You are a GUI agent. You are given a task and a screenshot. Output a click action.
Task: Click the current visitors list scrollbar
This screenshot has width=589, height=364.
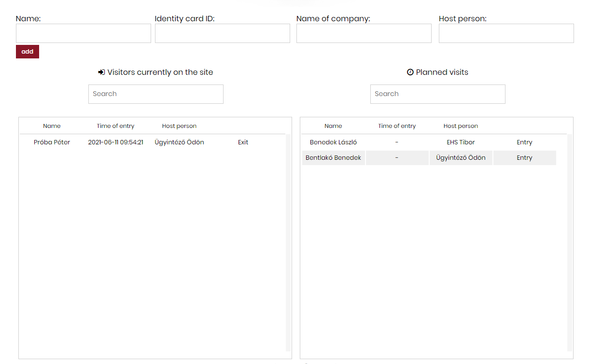coord(288,241)
